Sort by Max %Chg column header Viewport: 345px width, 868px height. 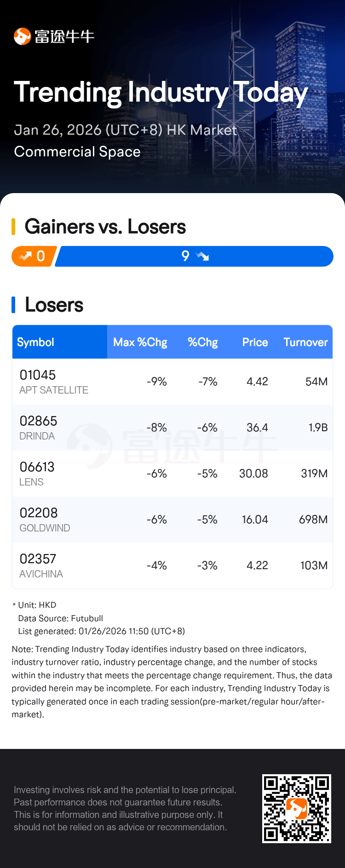[x=140, y=342]
